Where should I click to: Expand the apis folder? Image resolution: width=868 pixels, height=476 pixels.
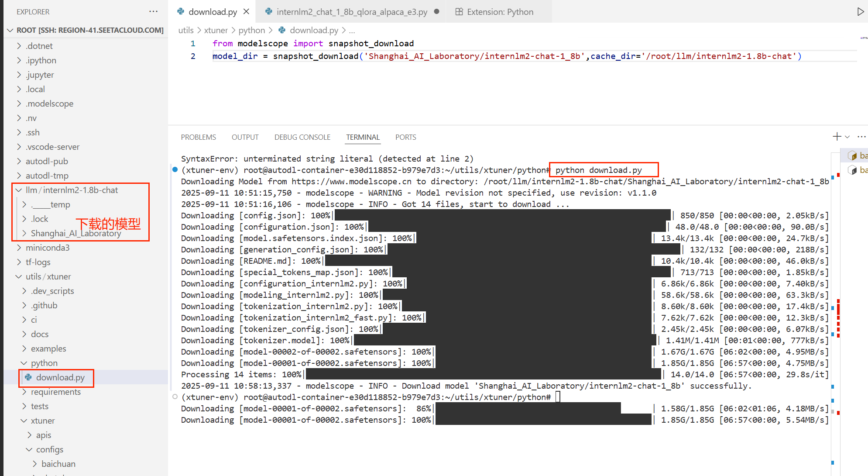pos(86,435)
